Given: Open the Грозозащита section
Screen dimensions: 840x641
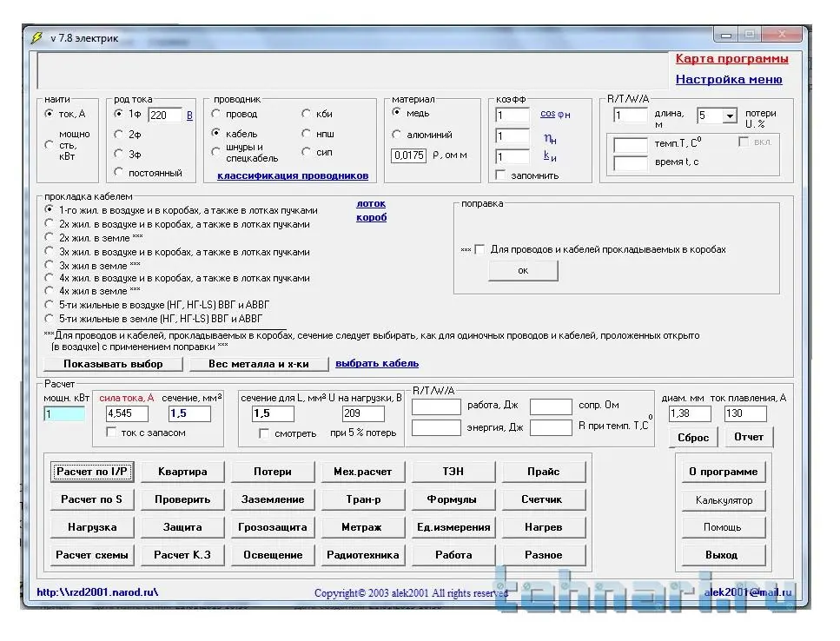Looking at the screenshot, I should (272, 527).
